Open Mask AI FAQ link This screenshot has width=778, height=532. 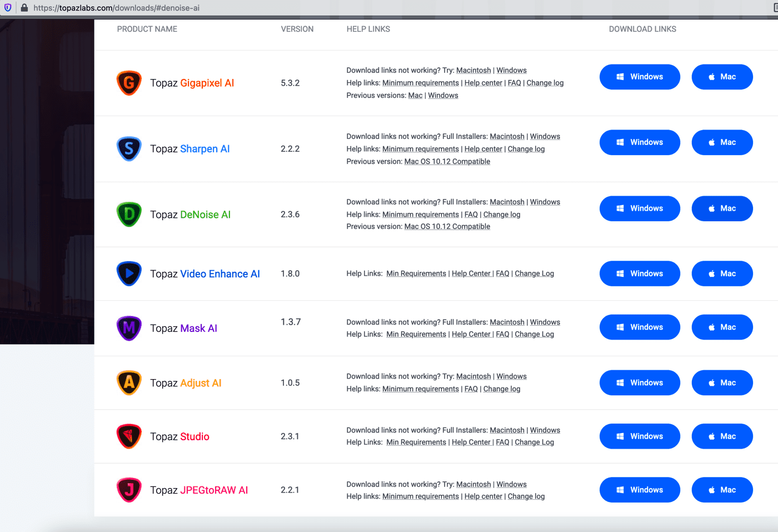coord(502,334)
